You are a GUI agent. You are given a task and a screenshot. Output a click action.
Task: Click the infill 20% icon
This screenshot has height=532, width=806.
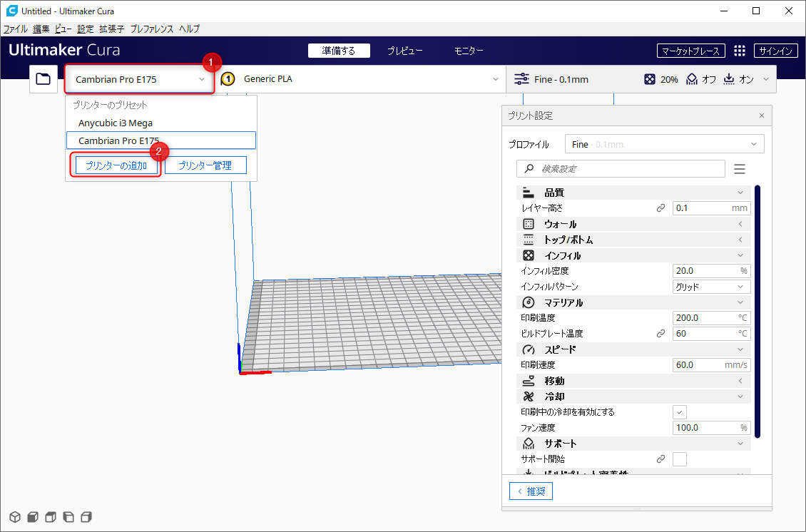tap(650, 79)
